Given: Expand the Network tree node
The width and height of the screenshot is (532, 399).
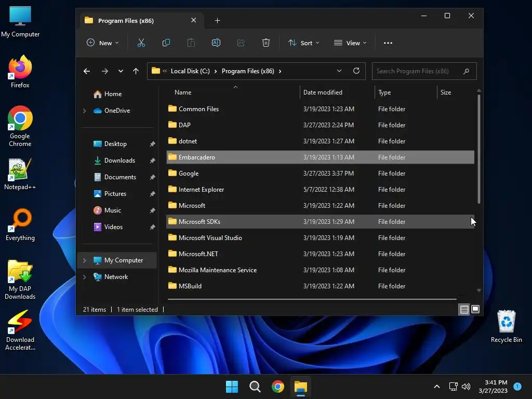Looking at the screenshot, I should 85,277.
